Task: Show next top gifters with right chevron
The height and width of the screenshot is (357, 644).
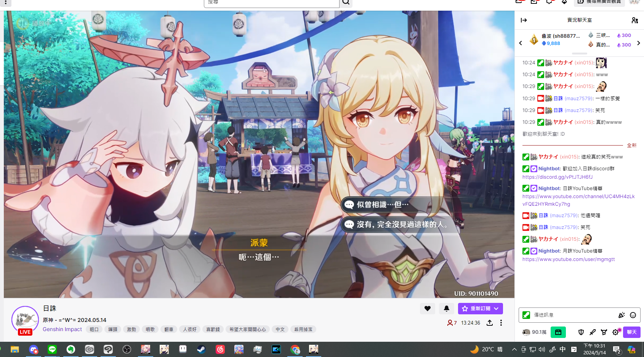Action: point(639,43)
